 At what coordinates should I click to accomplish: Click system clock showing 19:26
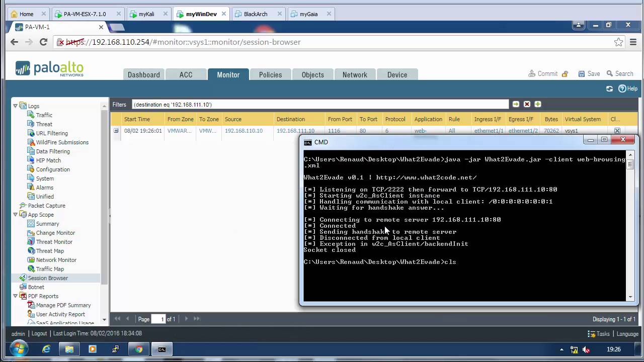(613, 349)
